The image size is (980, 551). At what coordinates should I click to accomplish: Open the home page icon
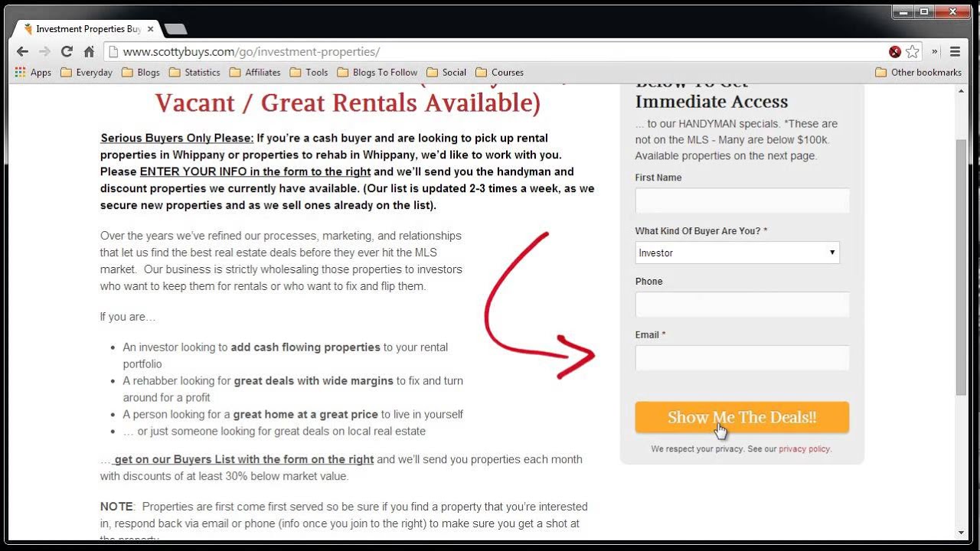[x=89, y=51]
